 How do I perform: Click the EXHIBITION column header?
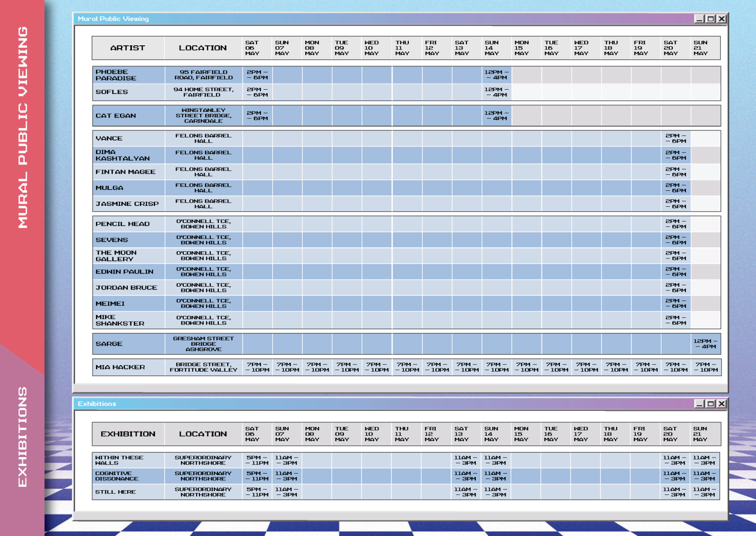pos(128,434)
